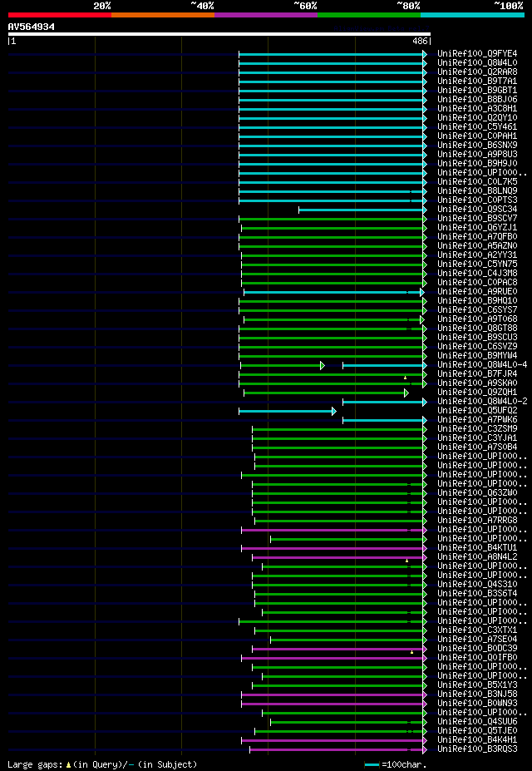
Task: Open hit UniRef100_Q2RAR8
Action: [477, 72]
